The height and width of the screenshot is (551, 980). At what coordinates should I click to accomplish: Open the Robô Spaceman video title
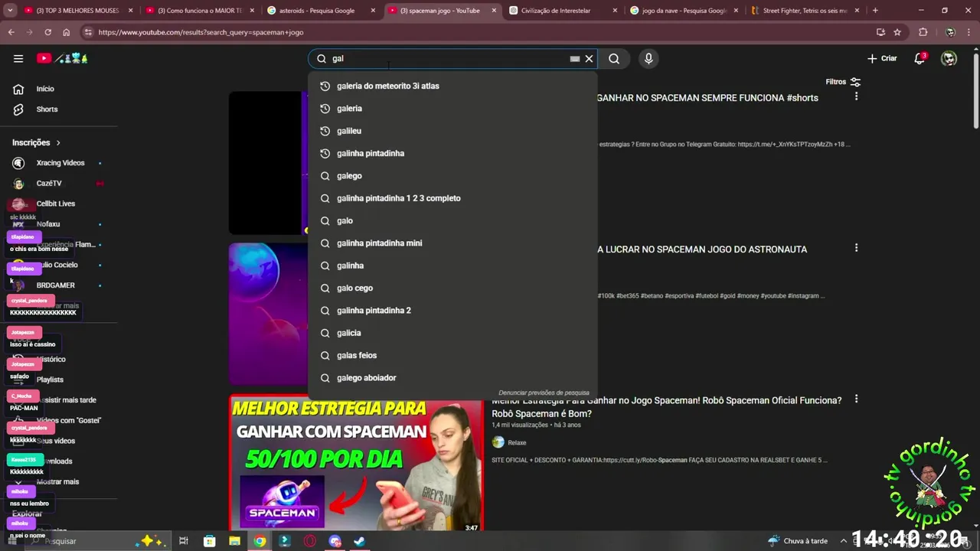click(666, 407)
